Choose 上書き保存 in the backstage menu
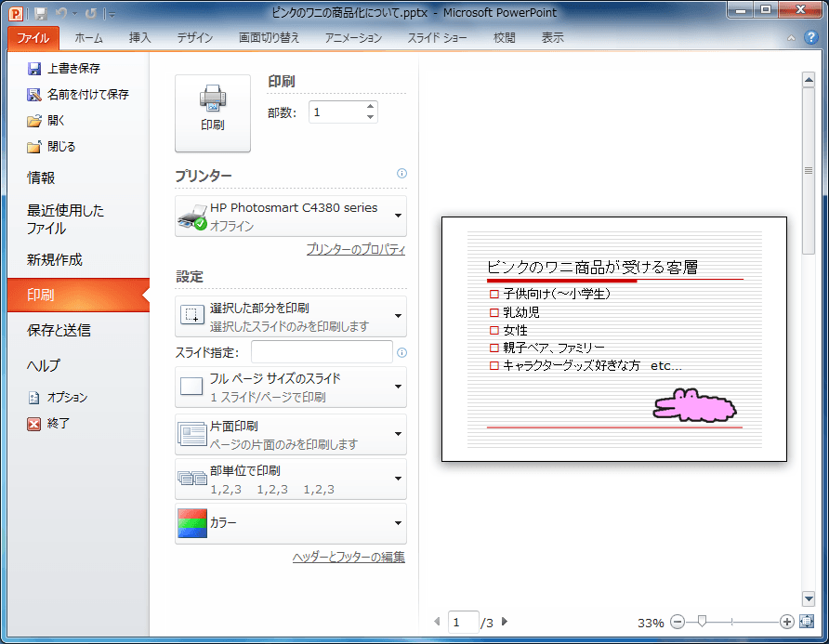The width and height of the screenshot is (829, 644). (63, 68)
